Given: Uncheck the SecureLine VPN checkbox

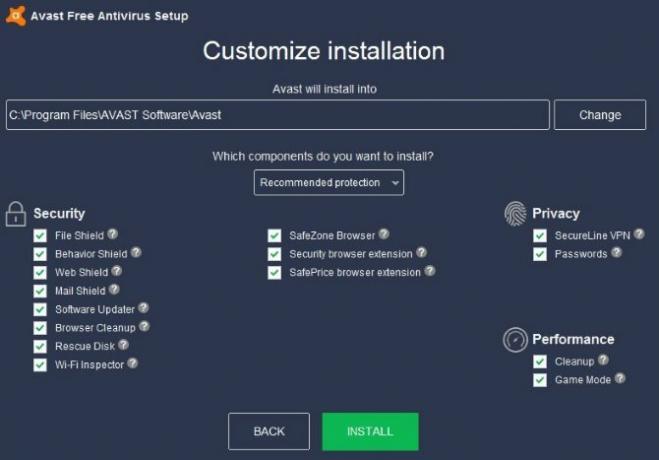Looking at the screenshot, I should coord(540,236).
